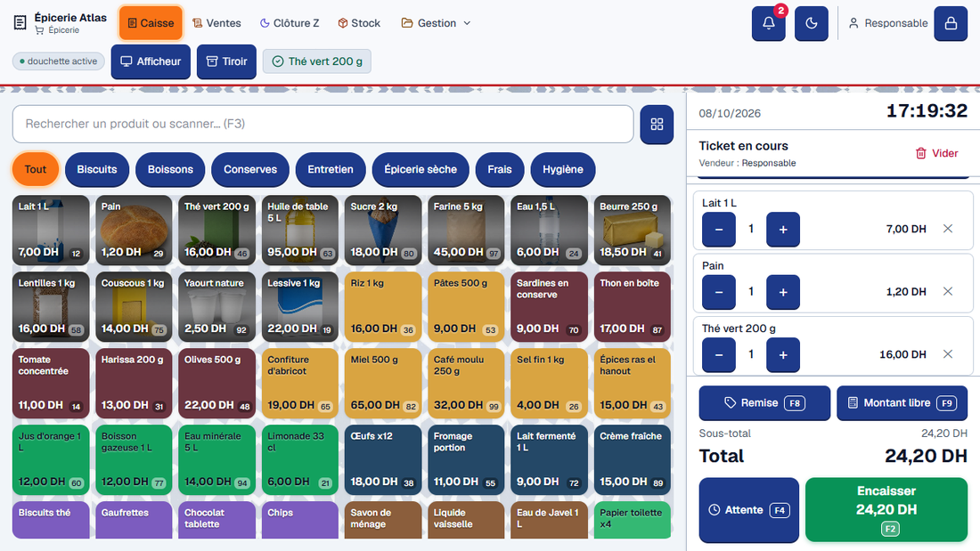Click the Thé vert 200 g scan badge

pyautogui.click(x=317, y=61)
